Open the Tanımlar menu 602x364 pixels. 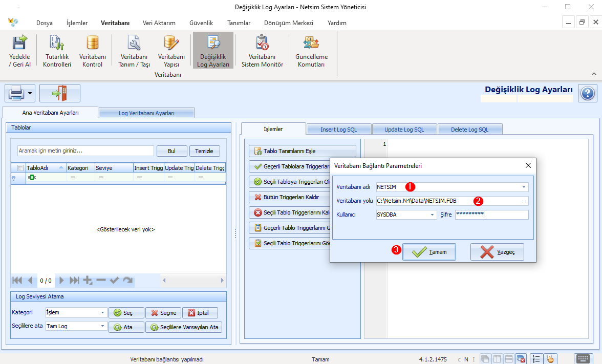click(239, 23)
